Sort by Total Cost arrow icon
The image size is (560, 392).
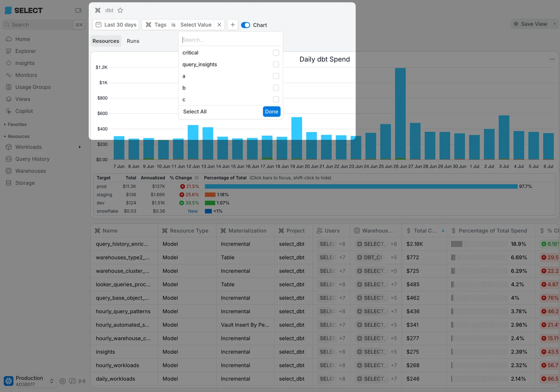click(x=443, y=231)
